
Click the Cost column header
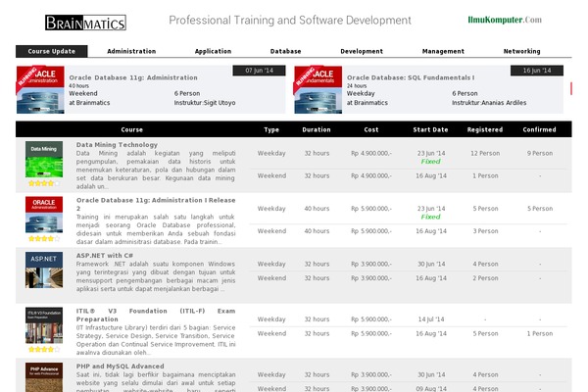coord(371,129)
